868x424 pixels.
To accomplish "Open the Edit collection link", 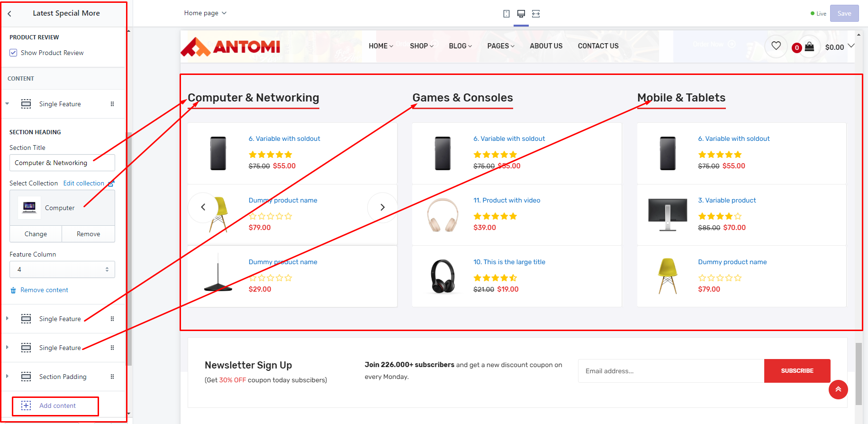I will (x=84, y=183).
